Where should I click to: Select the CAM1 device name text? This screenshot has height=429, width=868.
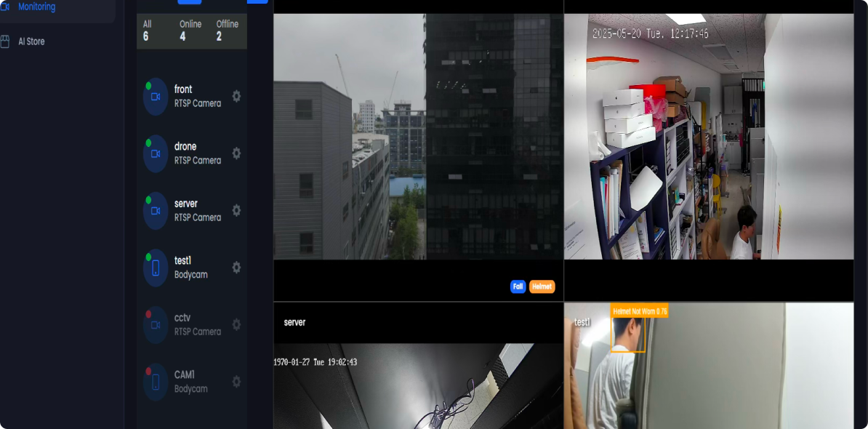[x=185, y=374]
